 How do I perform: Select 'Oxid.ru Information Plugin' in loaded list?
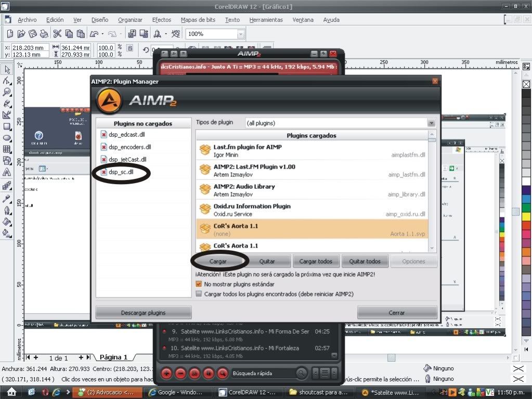click(312, 210)
